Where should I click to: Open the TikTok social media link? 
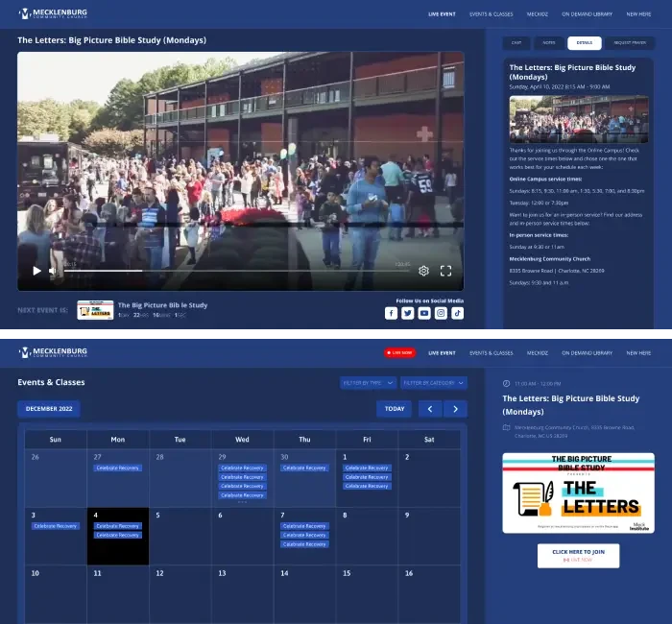(457, 313)
